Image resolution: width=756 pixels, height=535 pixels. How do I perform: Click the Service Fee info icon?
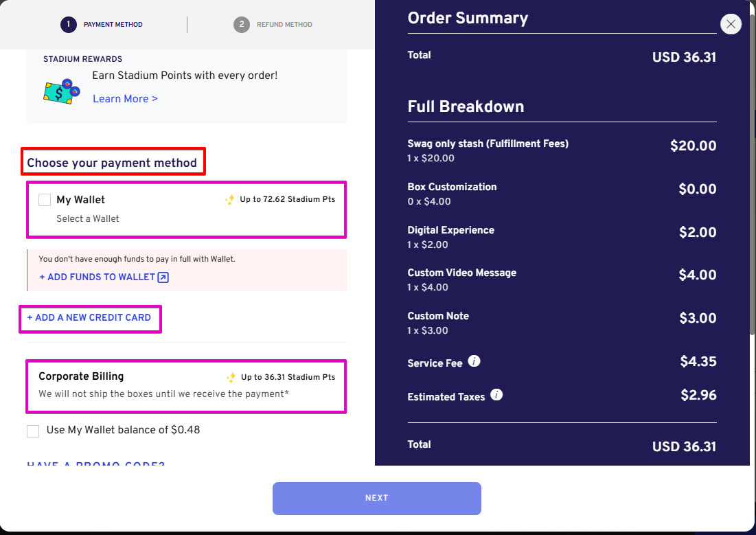[474, 361]
